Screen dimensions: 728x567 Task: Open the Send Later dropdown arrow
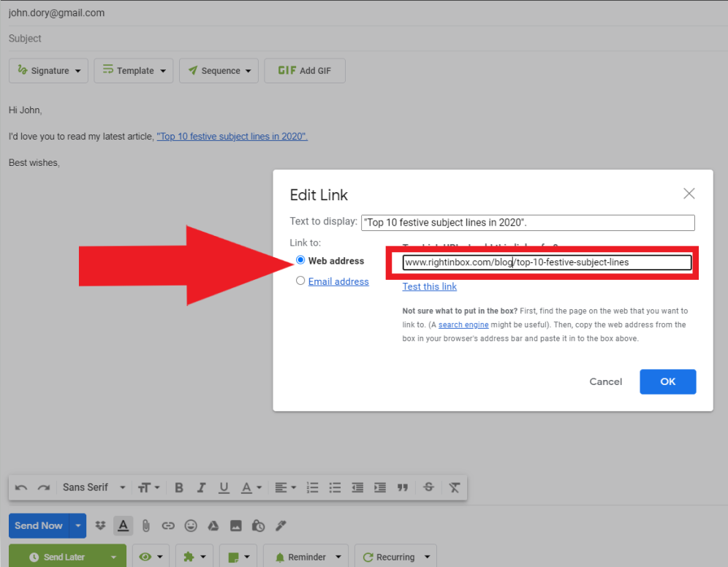[114, 557]
